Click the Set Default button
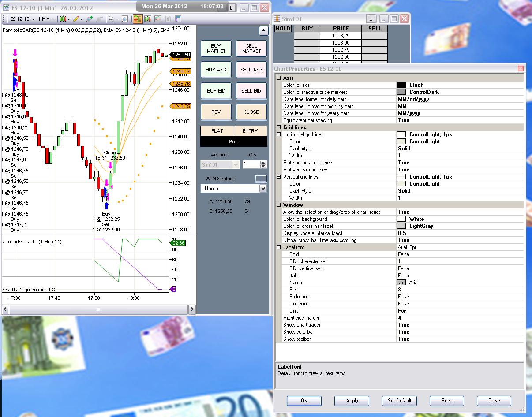 tap(400, 401)
